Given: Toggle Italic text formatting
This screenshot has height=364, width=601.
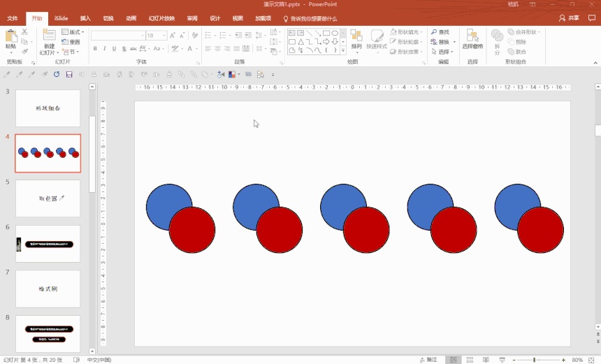Looking at the screenshot, I should (105, 49).
